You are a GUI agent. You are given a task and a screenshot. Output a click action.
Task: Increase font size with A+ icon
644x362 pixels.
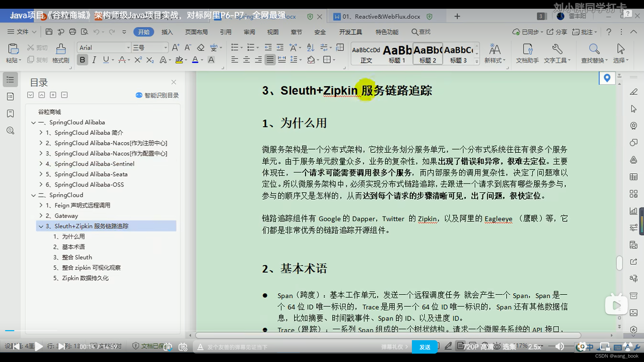pyautogui.click(x=175, y=48)
